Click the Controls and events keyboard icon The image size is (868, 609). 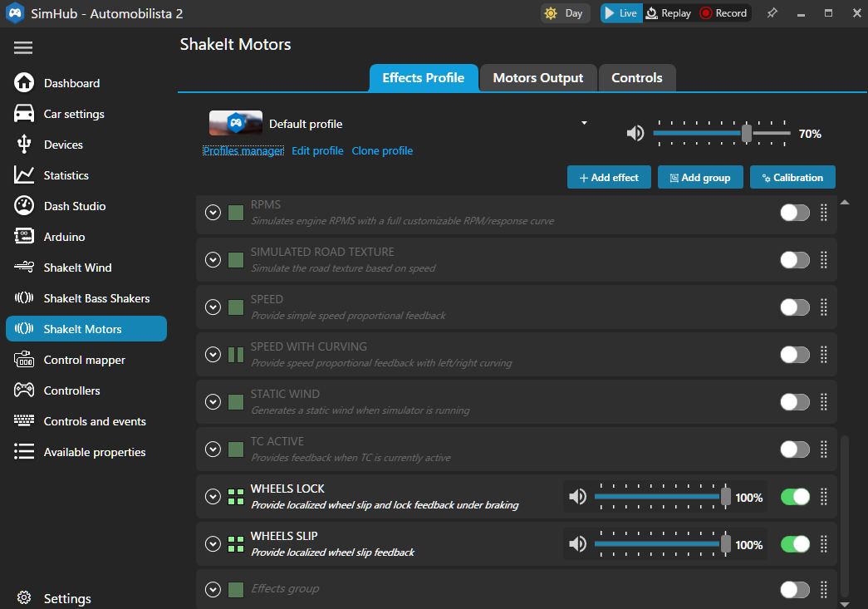[x=24, y=420]
